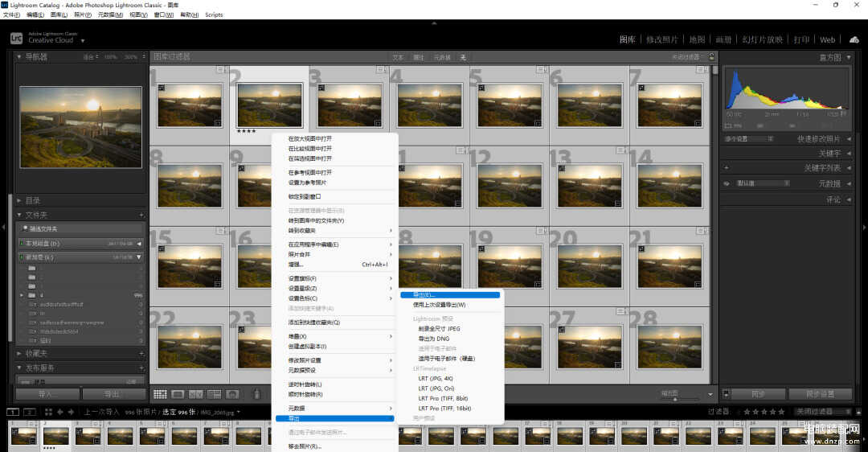
Task: Switch to Loupe view icon in toolbar
Action: coord(178,394)
